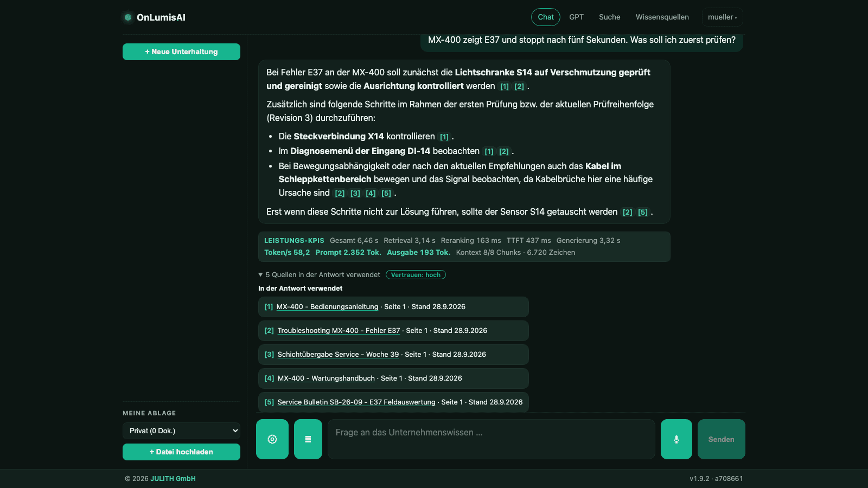Click the Prompt 2.352 Tok. value

[x=348, y=252]
